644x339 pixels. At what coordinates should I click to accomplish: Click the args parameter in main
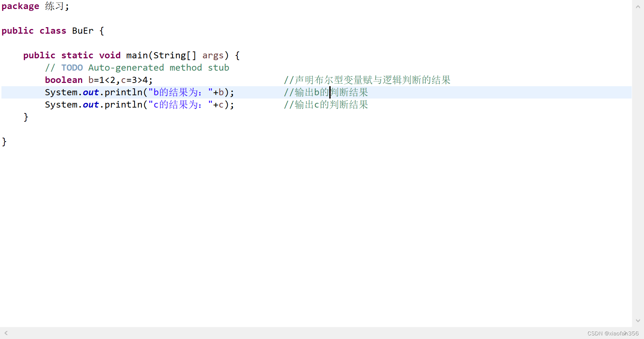213,55
